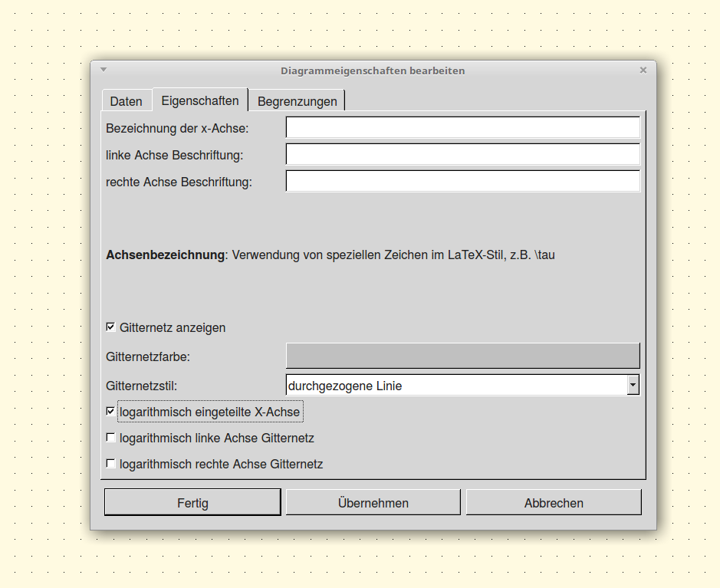Switch to the Daten tab
720x588 pixels.
click(127, 101)
